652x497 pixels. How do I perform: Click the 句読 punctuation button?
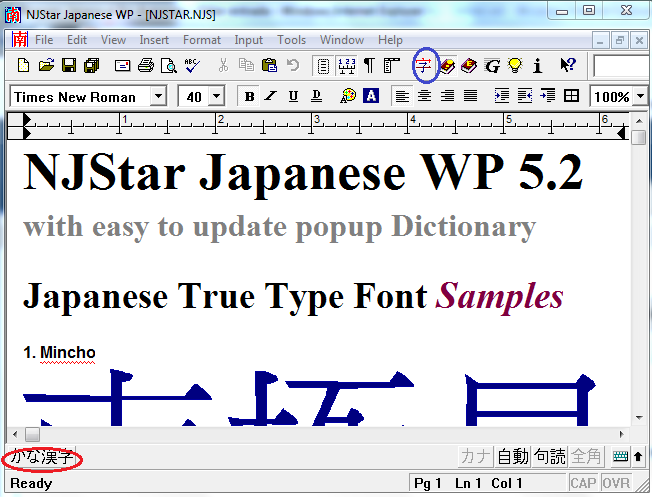pyautogui.click(x=550, y=457)
